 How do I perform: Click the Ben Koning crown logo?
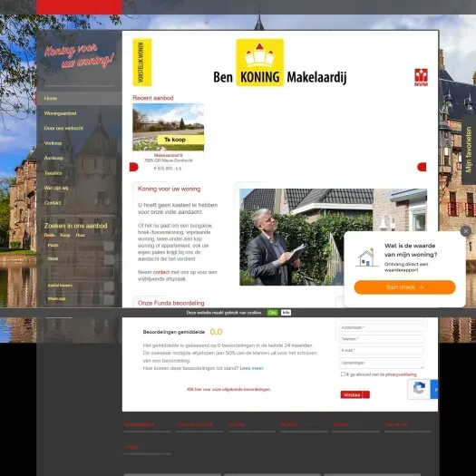tap(260, 63)
